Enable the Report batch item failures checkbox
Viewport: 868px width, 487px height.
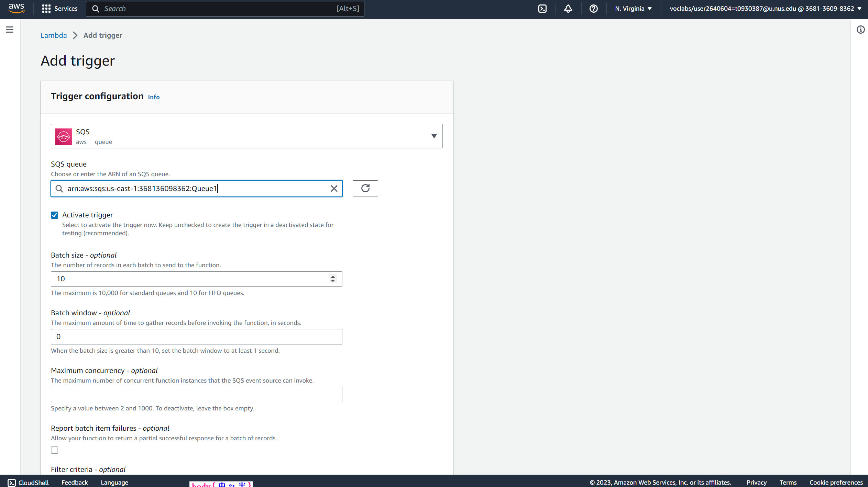(x=54, y=450)
